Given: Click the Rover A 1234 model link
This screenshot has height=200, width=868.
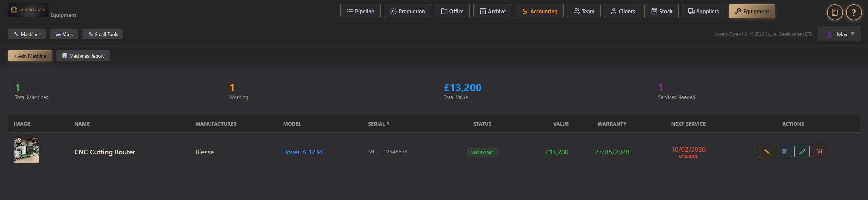Looking at the screenshot, I should coord(303,152).
